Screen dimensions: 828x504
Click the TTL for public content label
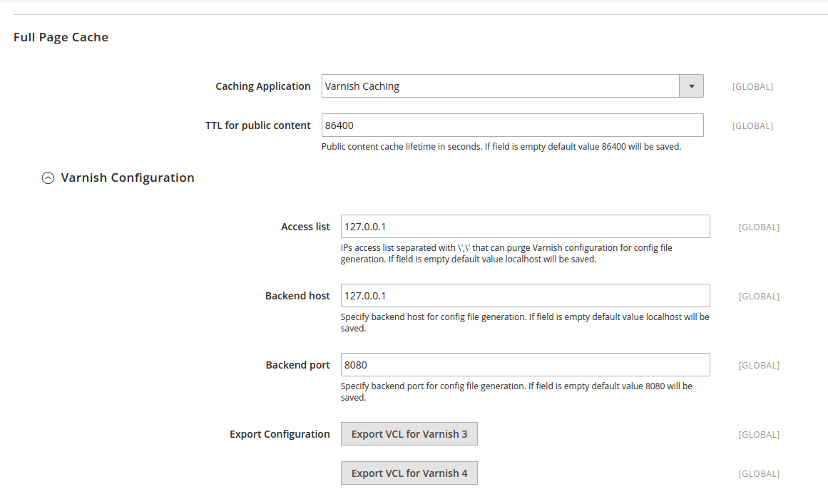click(x=257, y=125)
